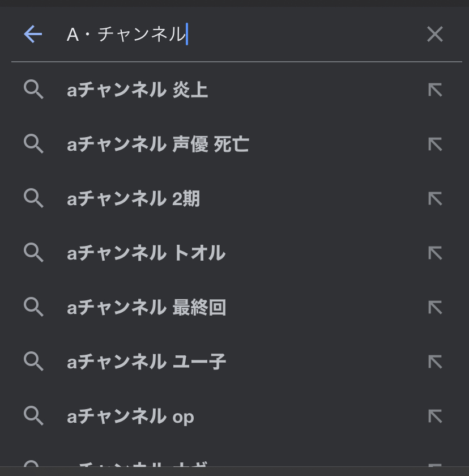Fill search with "aチャンネル トオル" arrow icon
This screenshot has width=469, height=476.
(434, 253)
